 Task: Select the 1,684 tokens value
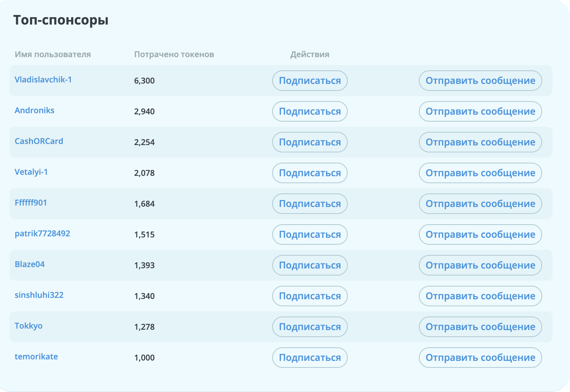(x=145, y=204)
